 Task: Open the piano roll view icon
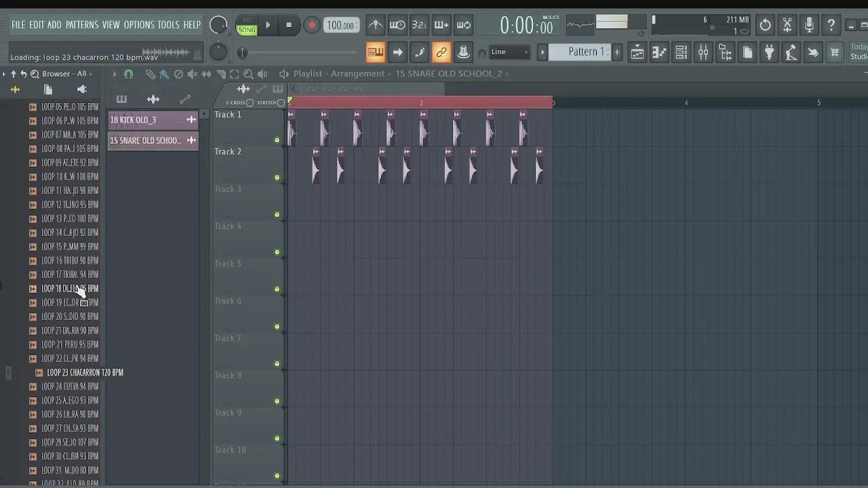659,52
